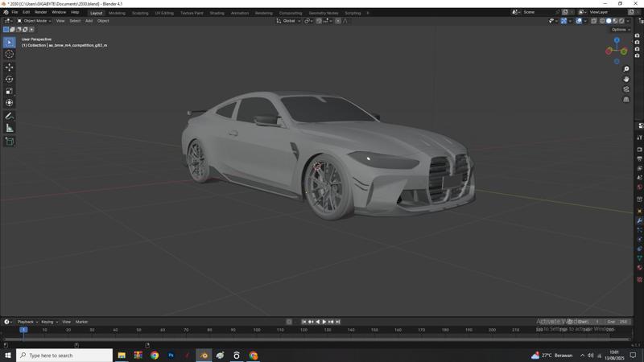Switch to wireframe viewport shading
This screenshot has height=362, width=644.
click(602, 21)
